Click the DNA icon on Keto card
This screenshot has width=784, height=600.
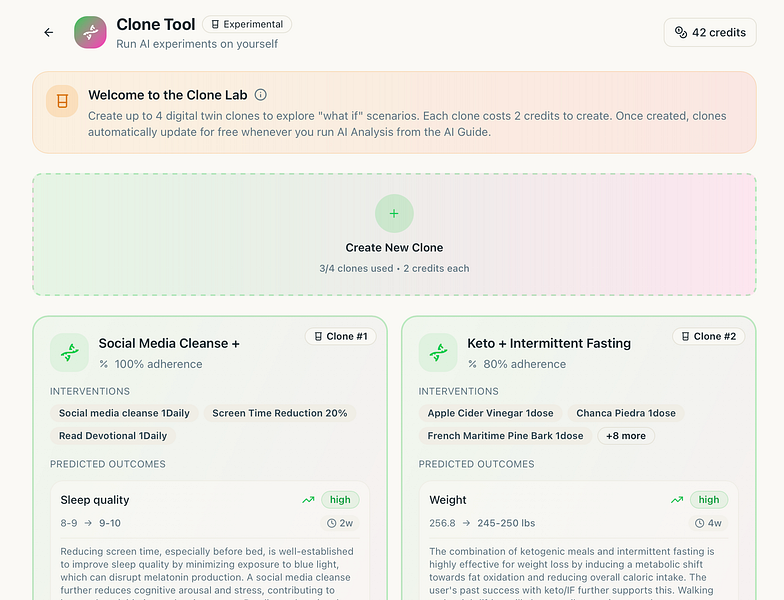[x=438, y=352]
